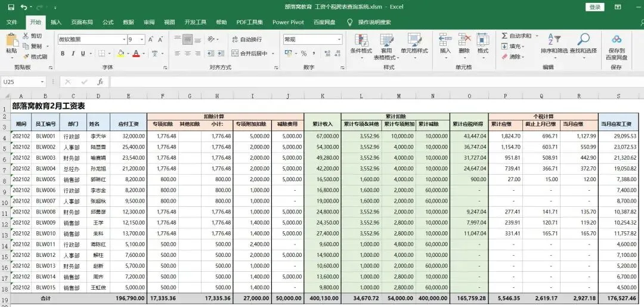644x307 pixels.
Task: Switch to the Power Pivot tab
Action: [x=289, y=22]
